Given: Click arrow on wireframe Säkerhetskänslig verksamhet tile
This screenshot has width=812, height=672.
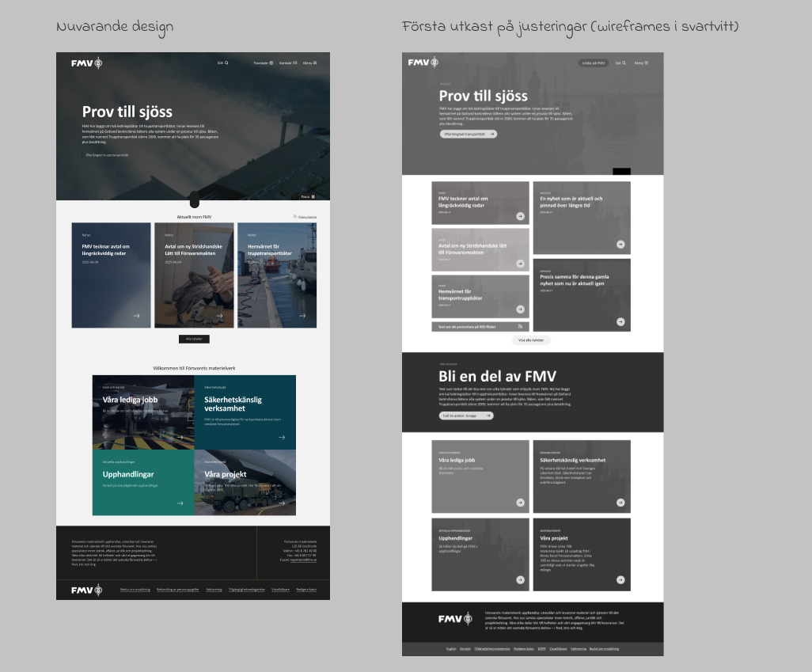Looking at the screenshot, I should [620, 503].
